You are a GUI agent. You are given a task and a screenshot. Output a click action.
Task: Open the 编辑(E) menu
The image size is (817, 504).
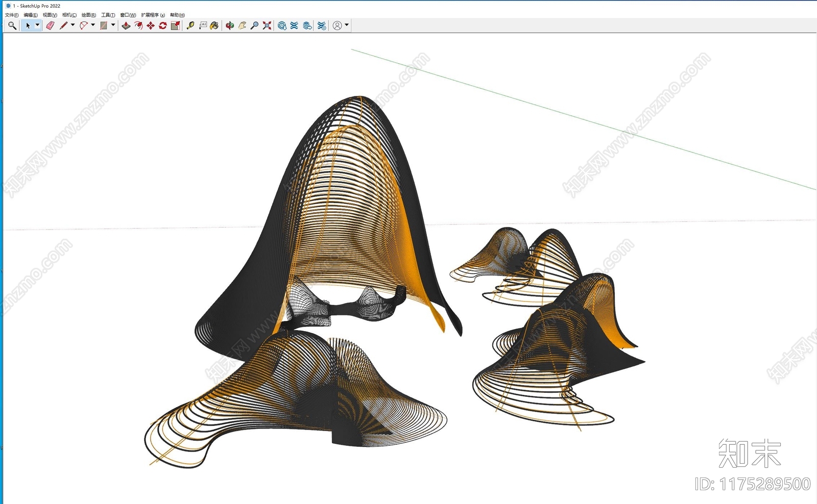[x=31, y=15]
